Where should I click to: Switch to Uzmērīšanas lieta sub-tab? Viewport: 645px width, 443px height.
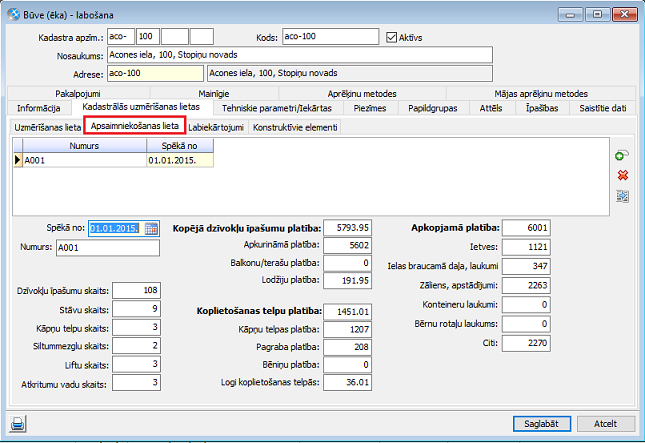click(x=47, y=128)
